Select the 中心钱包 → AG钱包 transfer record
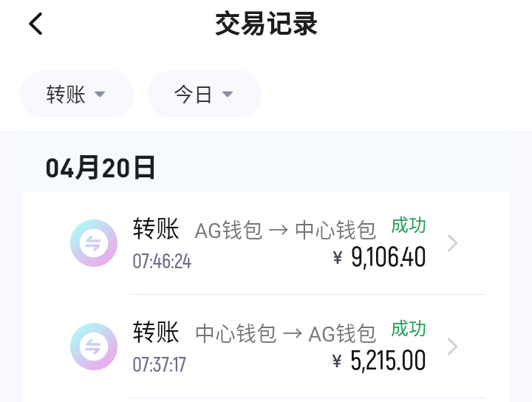 (x=285, y=334)
